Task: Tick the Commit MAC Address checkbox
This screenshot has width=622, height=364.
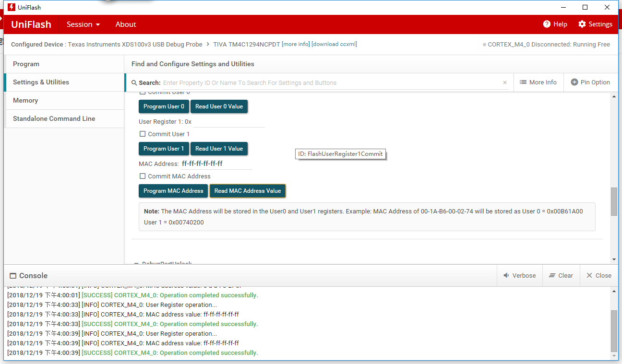Action: click(143, 176)
